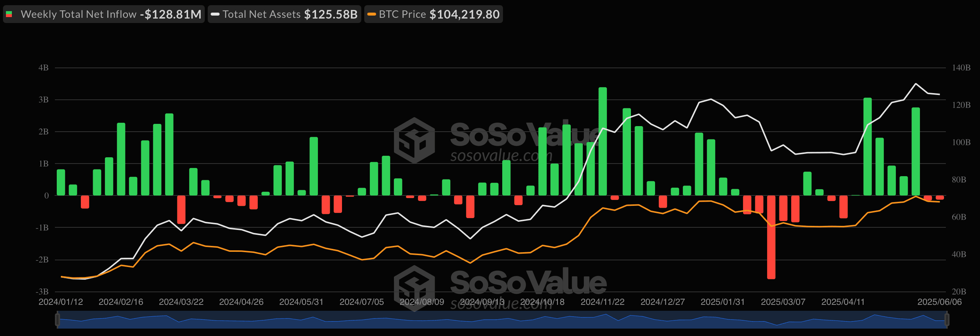Click the 2025/06/06 x-axis date label
Screen dimensions: 980x336
939,302
